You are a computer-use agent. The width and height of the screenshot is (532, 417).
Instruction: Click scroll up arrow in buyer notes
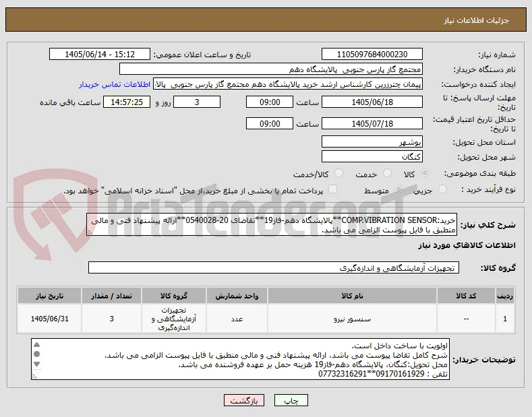(37, 345)
